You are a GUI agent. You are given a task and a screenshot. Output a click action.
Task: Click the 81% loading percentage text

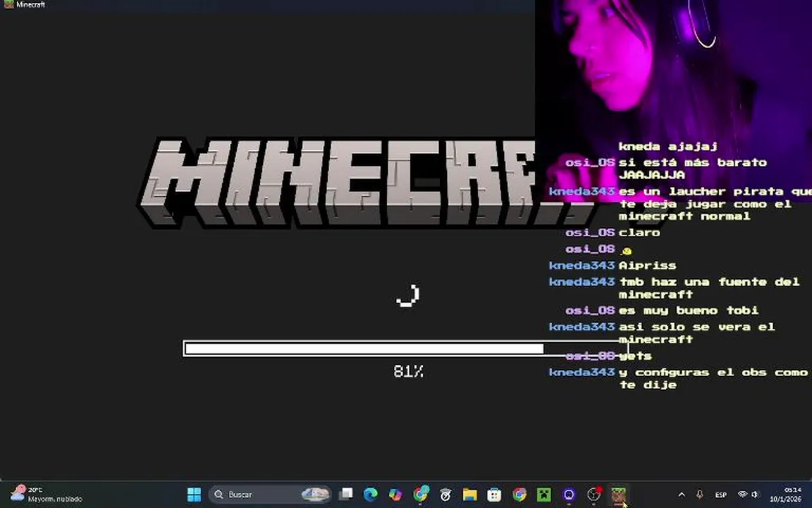tap(408, 371)
